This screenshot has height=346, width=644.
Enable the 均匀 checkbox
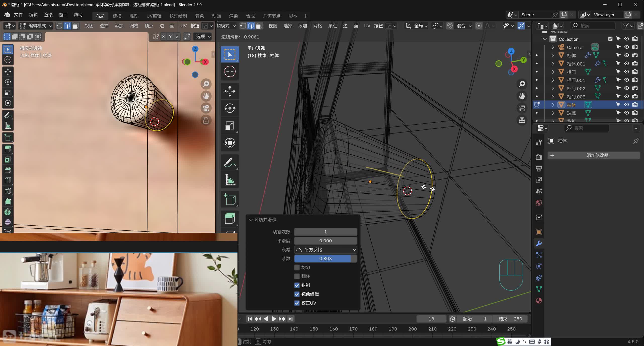297,267
